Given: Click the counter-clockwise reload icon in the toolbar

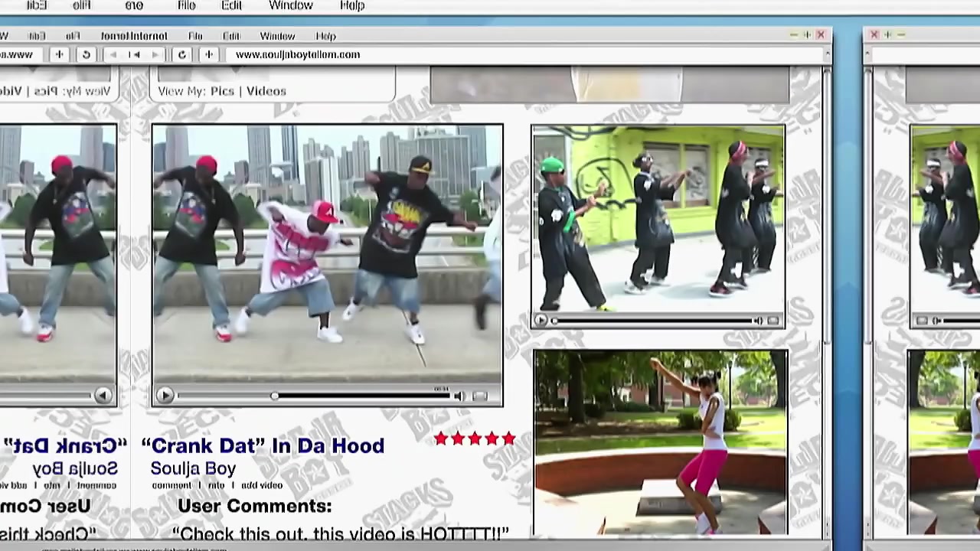Looking at the screenshot, I should pyautogui.click(x=87, y=54).
